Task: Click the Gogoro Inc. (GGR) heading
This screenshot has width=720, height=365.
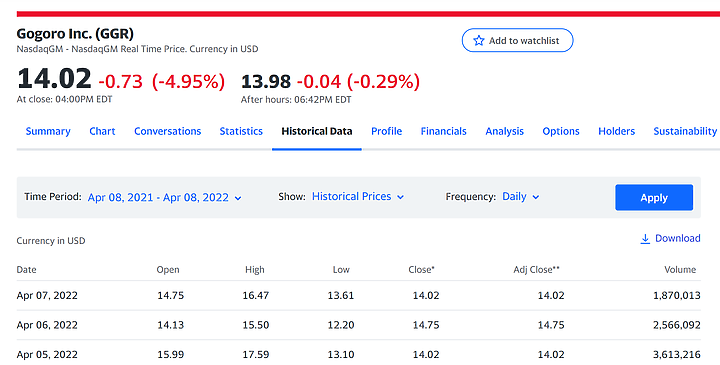Action: [75, 34]
